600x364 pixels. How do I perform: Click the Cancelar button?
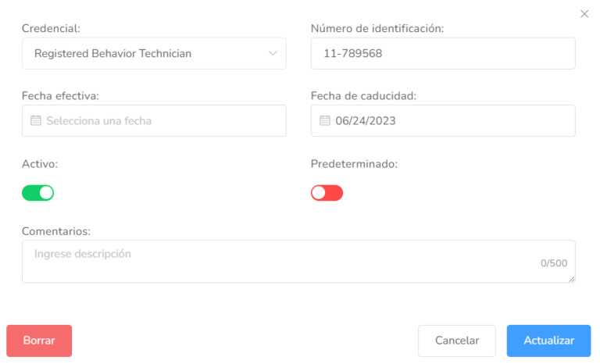(457, 341)
